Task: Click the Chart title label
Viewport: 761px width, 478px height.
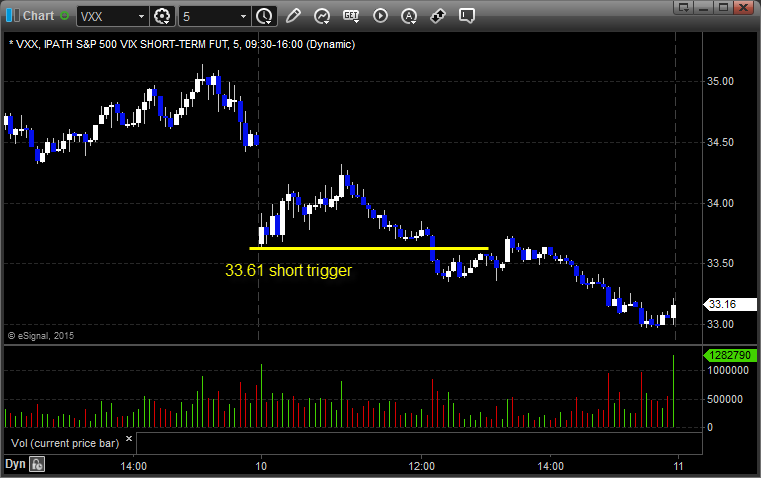Action: pos(39,16)
